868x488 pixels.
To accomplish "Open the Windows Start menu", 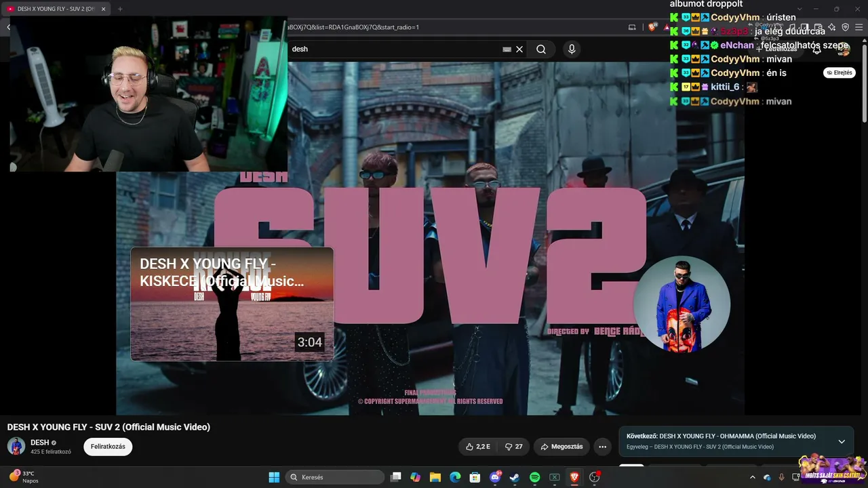I will tap(274, 477).
